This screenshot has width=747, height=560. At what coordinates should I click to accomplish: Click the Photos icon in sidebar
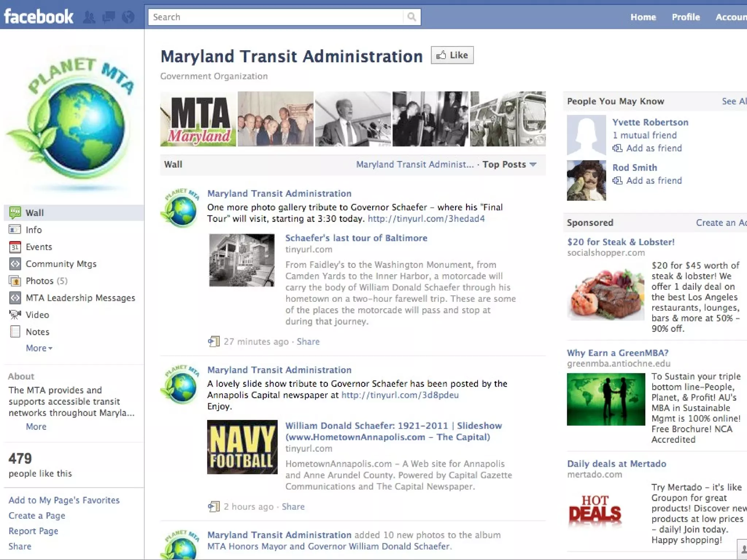[x=15, y=281]
